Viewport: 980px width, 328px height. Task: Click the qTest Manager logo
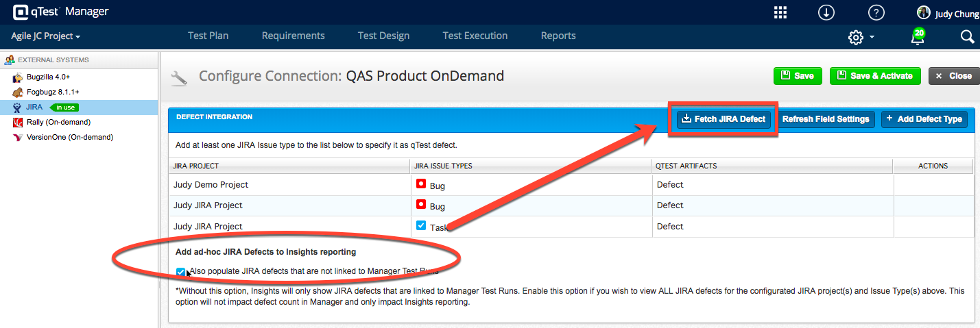60,12
